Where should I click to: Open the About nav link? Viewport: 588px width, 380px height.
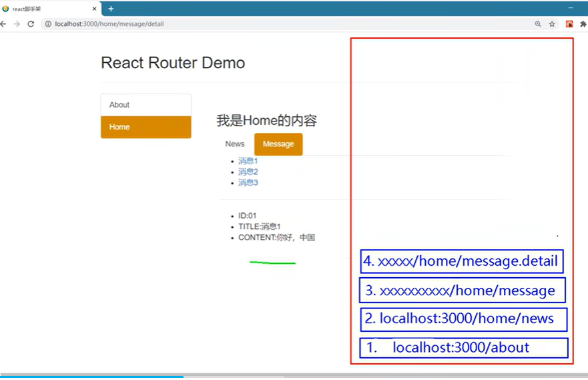pos(146,105)
